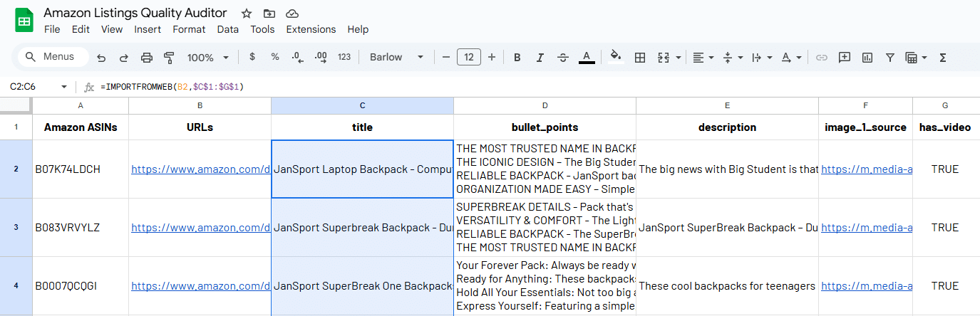Viewport: 980px width, 316px height.
Task: Click the font size field showing 12
Action: tap(468, 58)
